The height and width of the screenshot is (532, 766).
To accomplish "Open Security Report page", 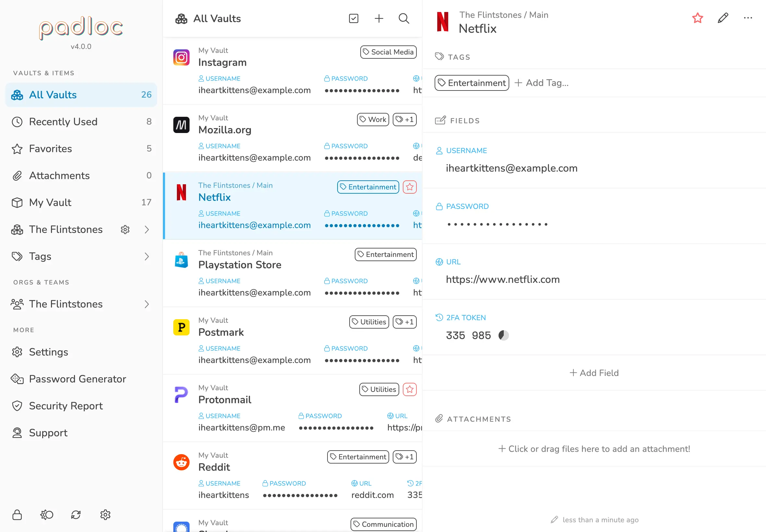I will coord(66,406).
